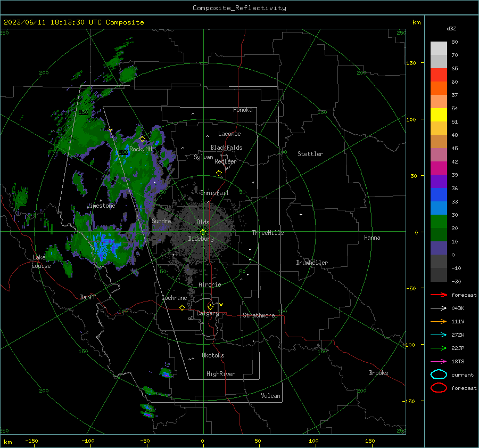479x448 pixels.
Task: Click the Composite_Reflectivity title
Action: 240,8
